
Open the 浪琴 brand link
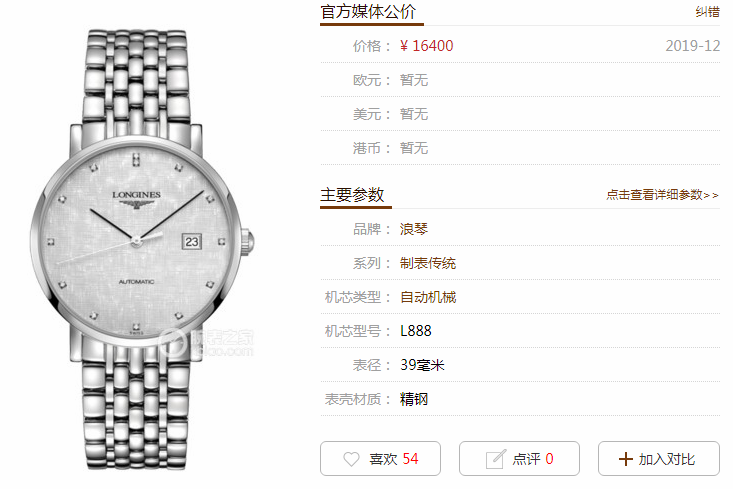tap(414, 229)
